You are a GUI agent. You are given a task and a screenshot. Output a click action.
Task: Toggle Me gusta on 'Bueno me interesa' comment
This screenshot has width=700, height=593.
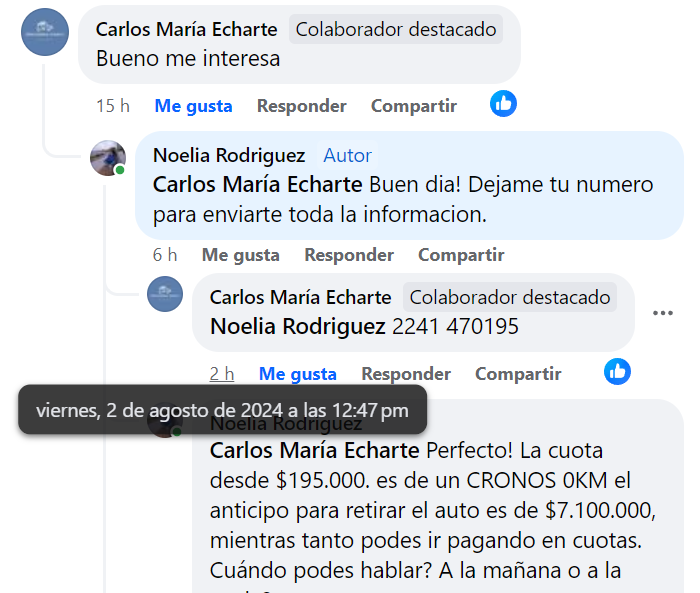click(x=193, y=106)
